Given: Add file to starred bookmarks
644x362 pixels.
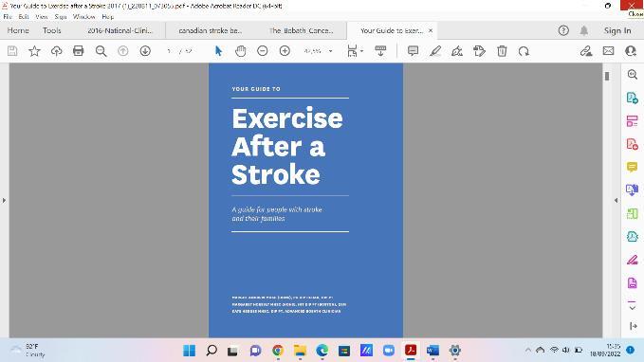Looking at the screenshot, I should pyautogui.click(x=34, y=51).
